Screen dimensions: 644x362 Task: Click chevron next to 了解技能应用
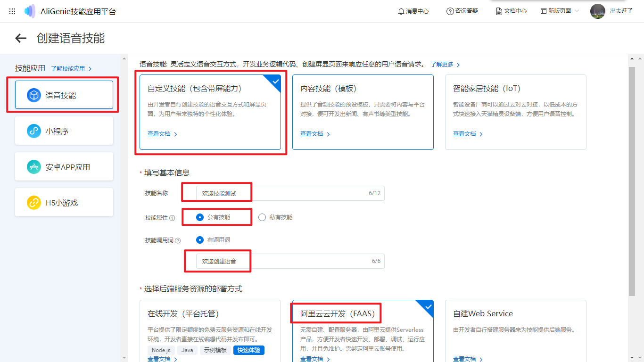pyautogui.click(x=90, y=69)
